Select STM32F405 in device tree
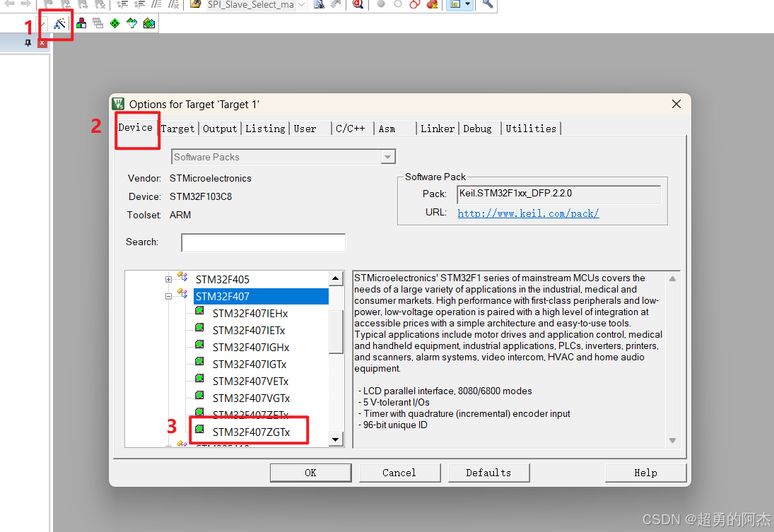Image resolution: width=774 pixels, height=532 pixels. 223,279
